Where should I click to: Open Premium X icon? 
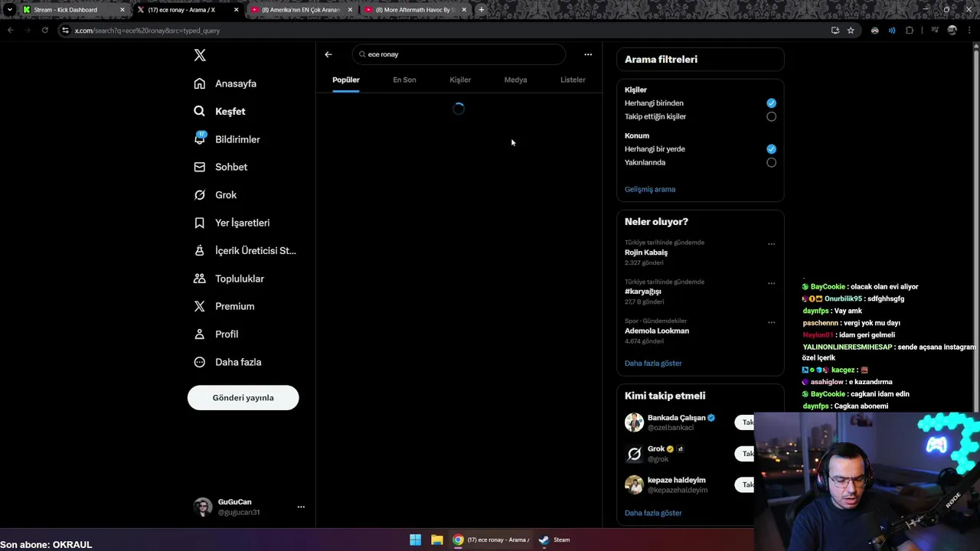(200, 306)
